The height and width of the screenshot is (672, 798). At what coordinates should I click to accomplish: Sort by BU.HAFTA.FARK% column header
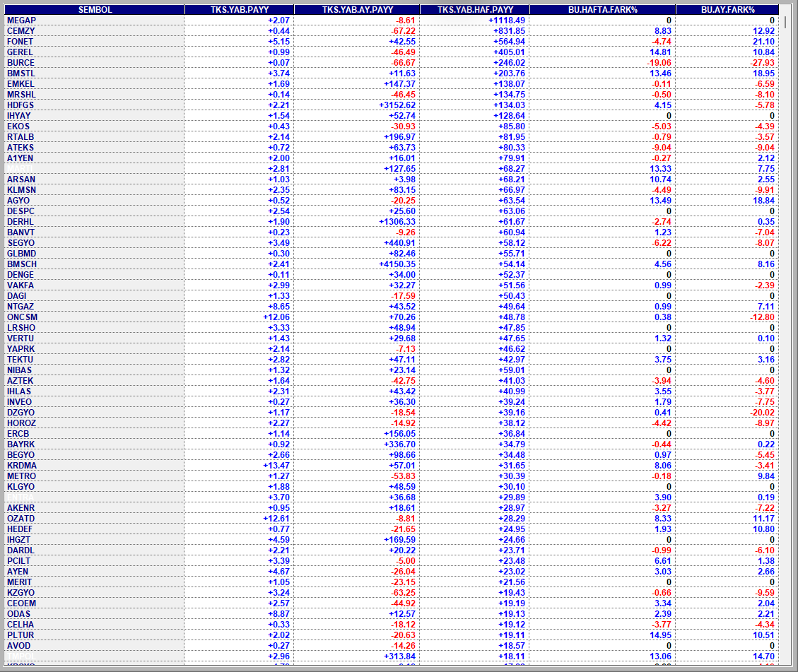coord(603,10)
